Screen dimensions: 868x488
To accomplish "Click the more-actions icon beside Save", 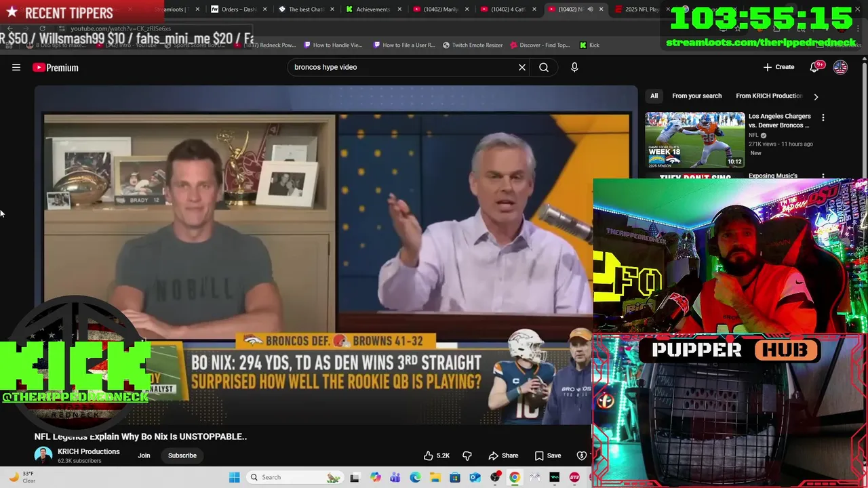I will 582,455.
